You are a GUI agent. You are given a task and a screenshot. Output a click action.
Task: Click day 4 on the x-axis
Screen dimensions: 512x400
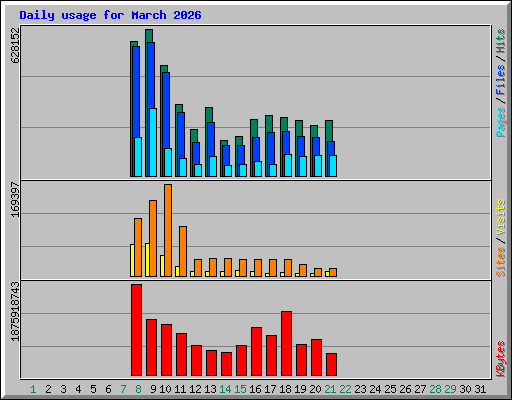click(x=78, y=389)
